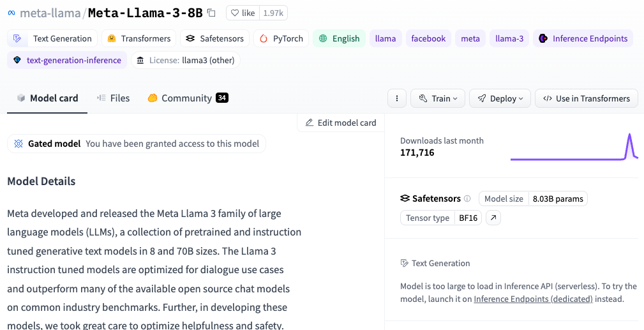Open the Text Generation task tag
This screenshot has width=644, height=330.
52,38
